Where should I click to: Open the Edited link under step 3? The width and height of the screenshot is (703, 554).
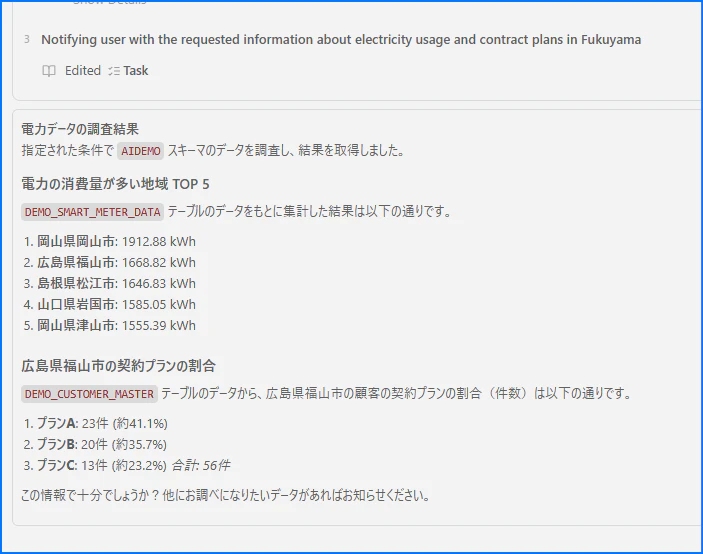point(82,71)
